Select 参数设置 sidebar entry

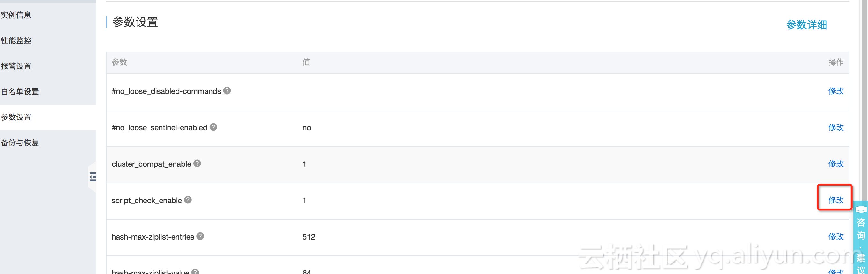coord(16,117)
